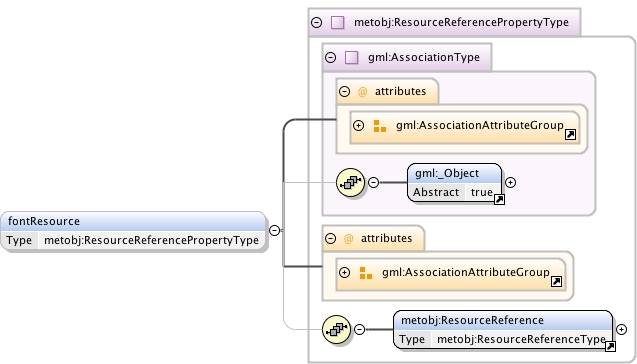Select gml:AssociationType header label
Screen dimensions: 637x364
424,57
